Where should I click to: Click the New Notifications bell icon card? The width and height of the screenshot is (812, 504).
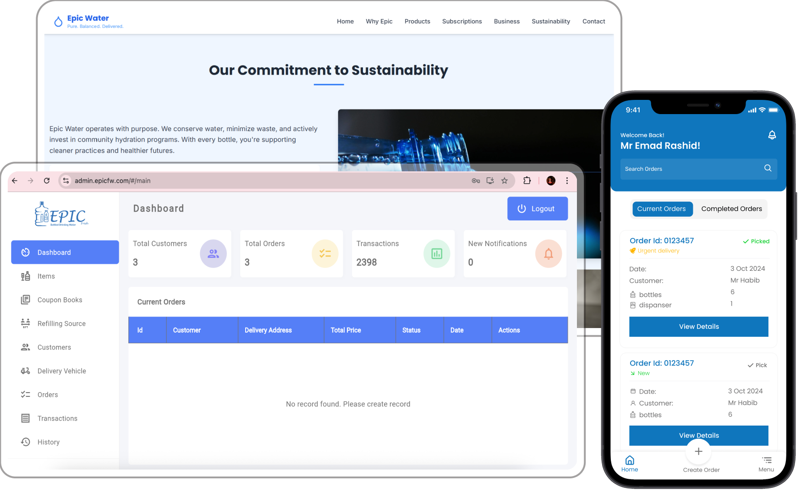(548, 253)
